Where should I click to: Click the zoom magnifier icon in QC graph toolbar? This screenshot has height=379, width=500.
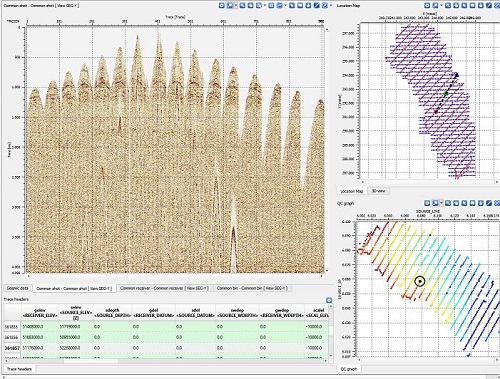(448, 203)
